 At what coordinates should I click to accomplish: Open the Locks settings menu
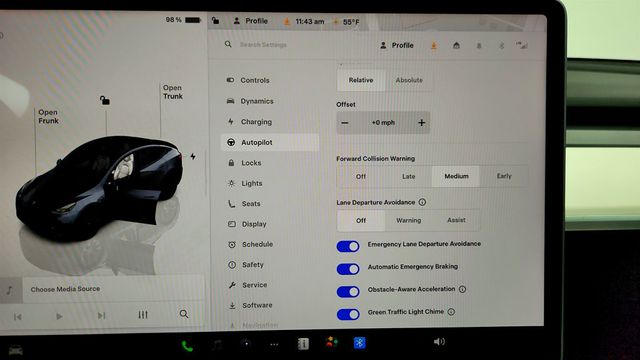[x=244, y=163]
